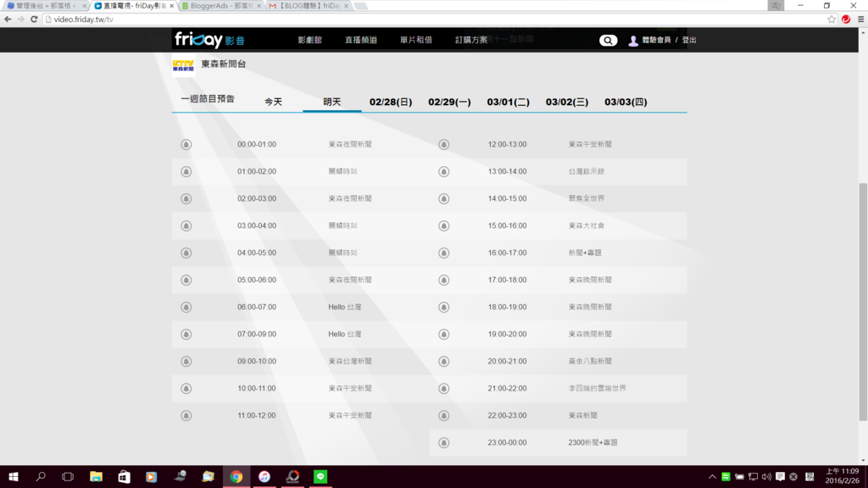868x488 pixels.
Task: Click the 東森新聞台 channel name
Action: [224, 64]
